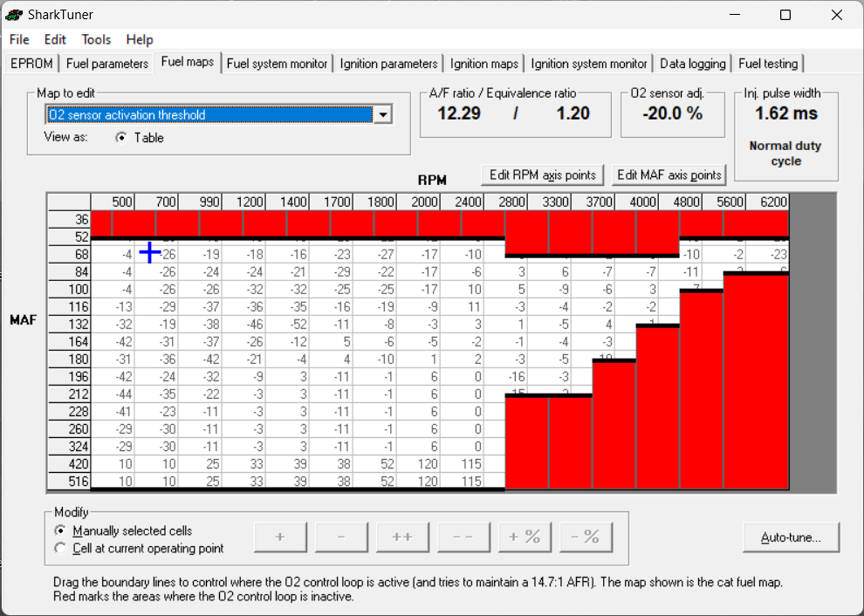Screen dimensions: 864x616
Task: Select cell 115 at 2400 RPM, MAF 516
Action: [463, 481]
